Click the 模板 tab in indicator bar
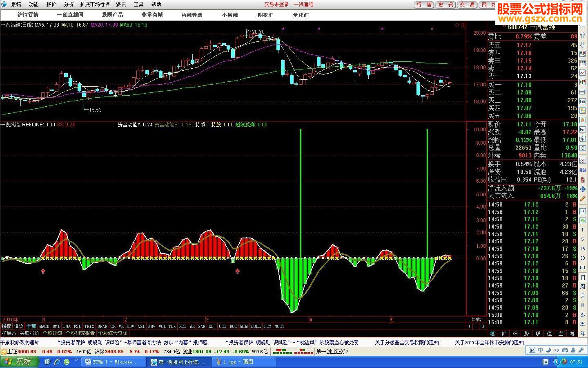 click(x=18, y=326)
